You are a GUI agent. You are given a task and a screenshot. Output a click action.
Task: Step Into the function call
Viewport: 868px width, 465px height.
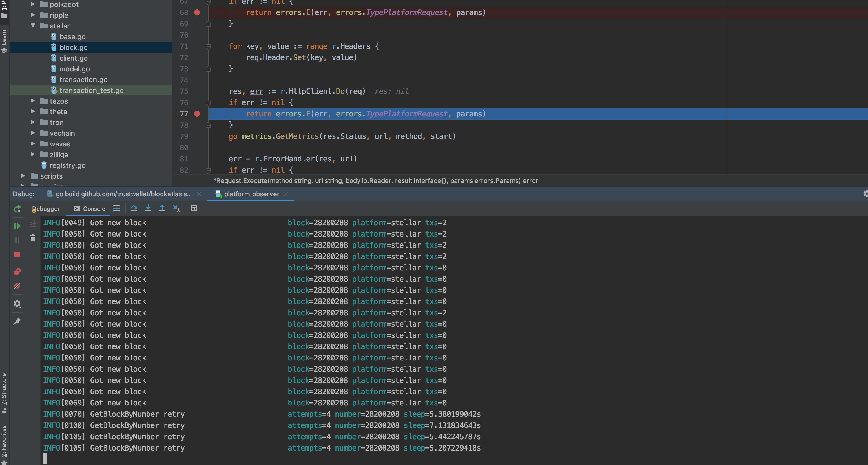pyautogui.click(x=148, y=208)
